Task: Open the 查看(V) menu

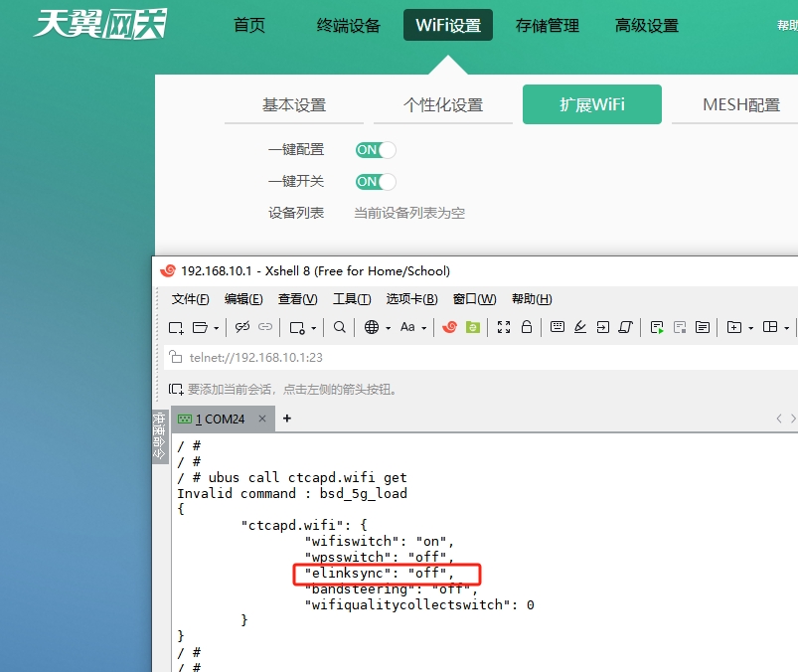Action: (298, 299)
